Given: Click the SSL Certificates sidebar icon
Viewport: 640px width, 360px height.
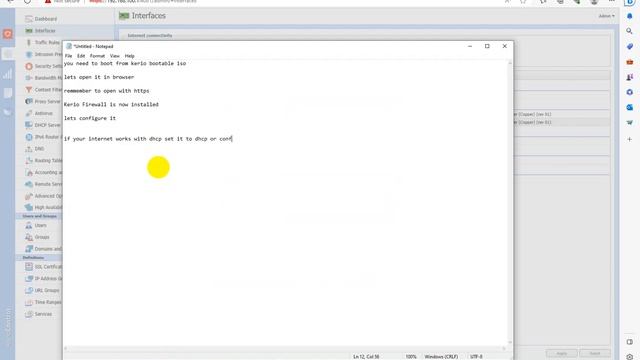Looking at the screenshot, I should click(x=29, y=267).
